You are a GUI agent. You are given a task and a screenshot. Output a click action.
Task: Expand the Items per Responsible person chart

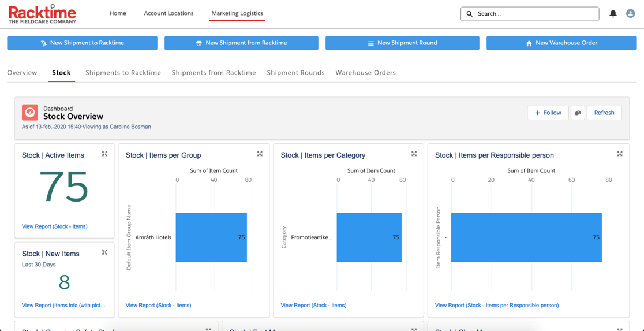tap(620, 154)
